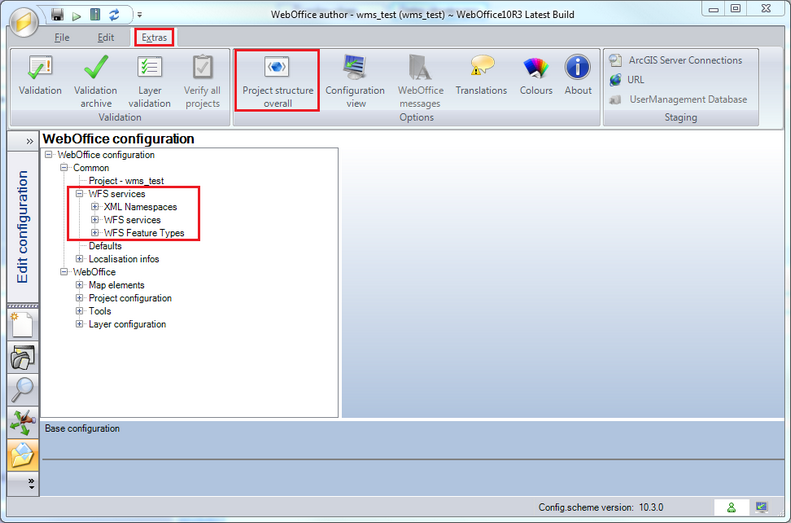This screenshot has height=523, width=791.
Task: Open the Edit menu tab
Action: [x=106, y=37]
